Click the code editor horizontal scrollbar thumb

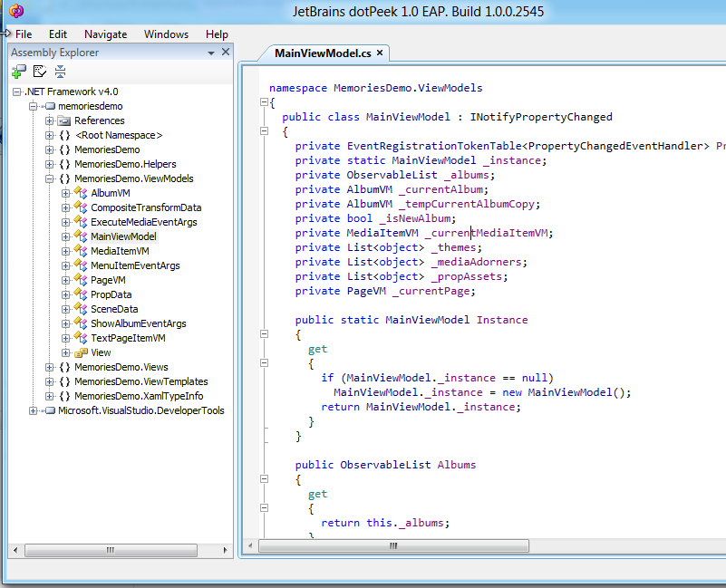click(393, 545)
